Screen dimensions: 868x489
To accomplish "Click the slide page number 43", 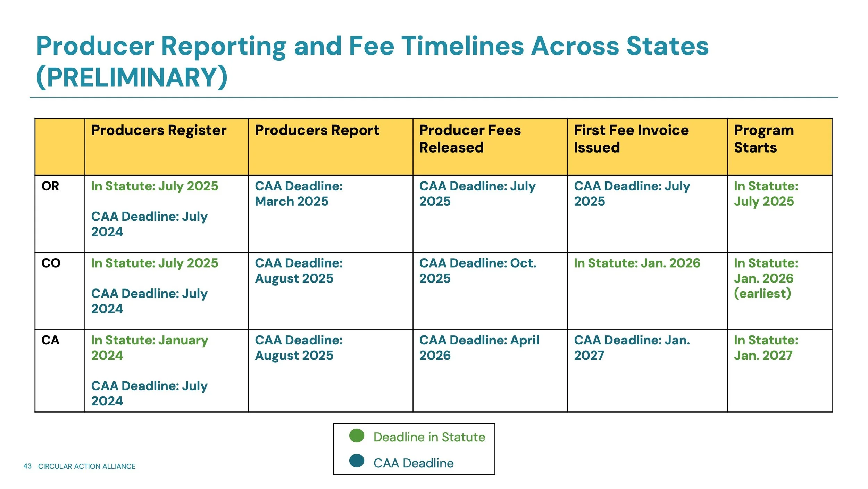I will pyautogui.click(x=27, y=466).
